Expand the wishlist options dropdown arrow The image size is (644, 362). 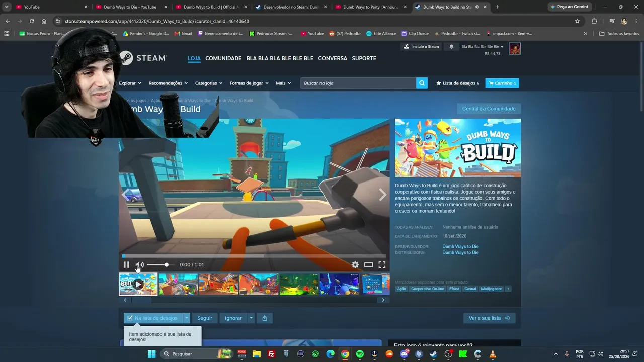point(187,318)
